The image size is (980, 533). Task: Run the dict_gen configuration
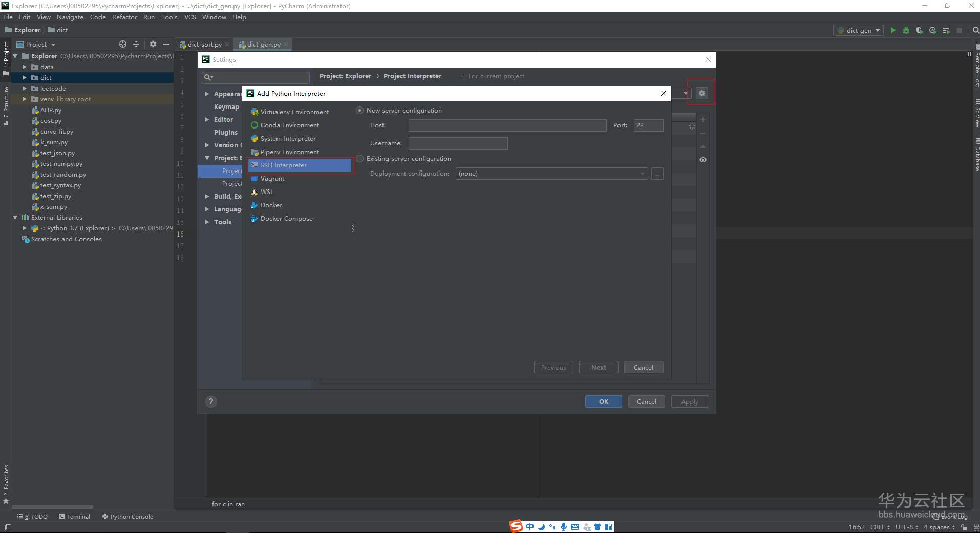tap(893, 30)
